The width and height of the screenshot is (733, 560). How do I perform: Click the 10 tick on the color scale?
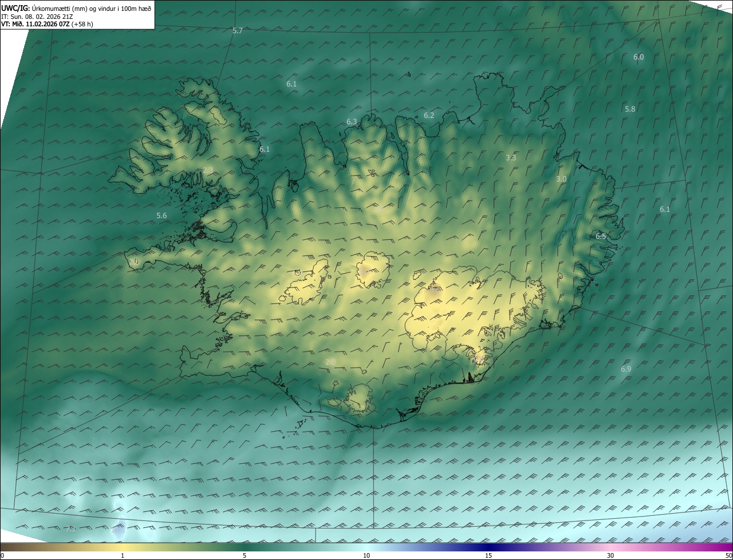coord(366,555)
